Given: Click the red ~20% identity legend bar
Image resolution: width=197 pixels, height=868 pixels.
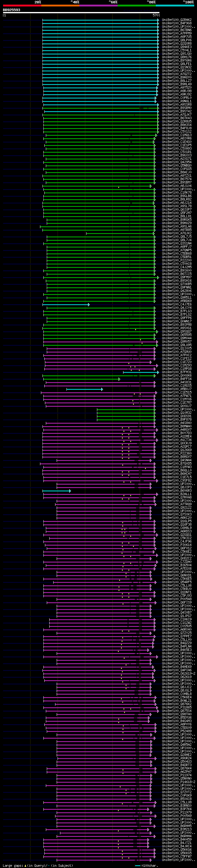Looking at the screenshot, I should (x=22, y=6).
